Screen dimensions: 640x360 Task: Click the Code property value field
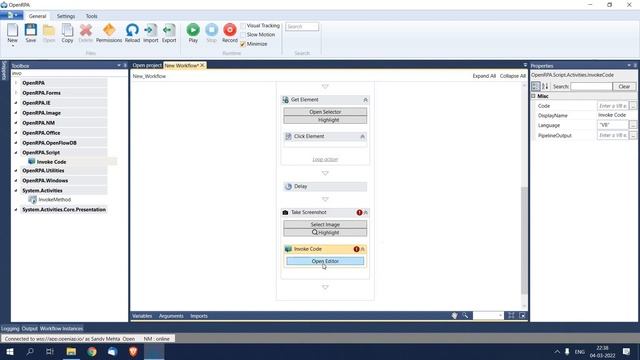(x=613, y=106)
